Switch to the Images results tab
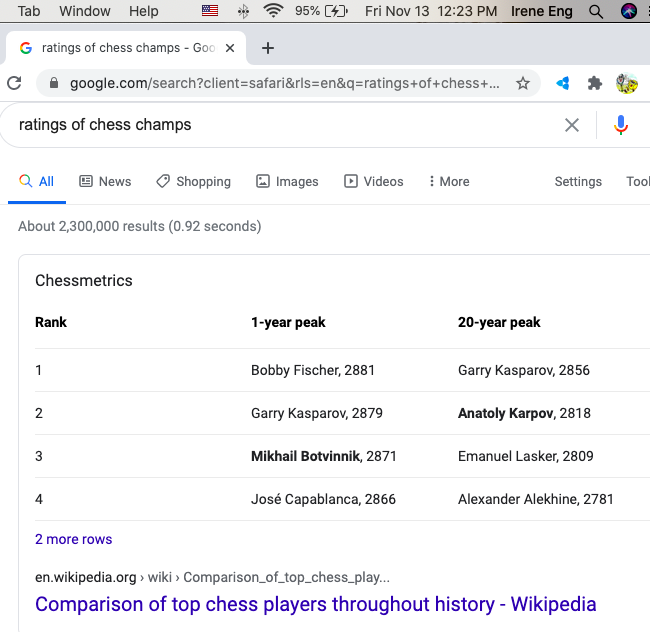The image size is (650, 632). tap(287, 181)
